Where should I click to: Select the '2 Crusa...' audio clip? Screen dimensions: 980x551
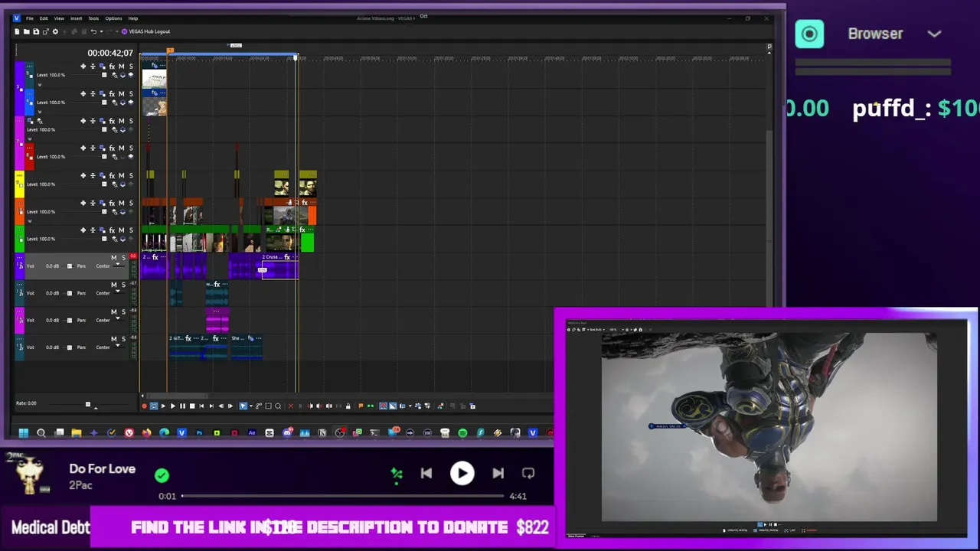tap(279, 266)
